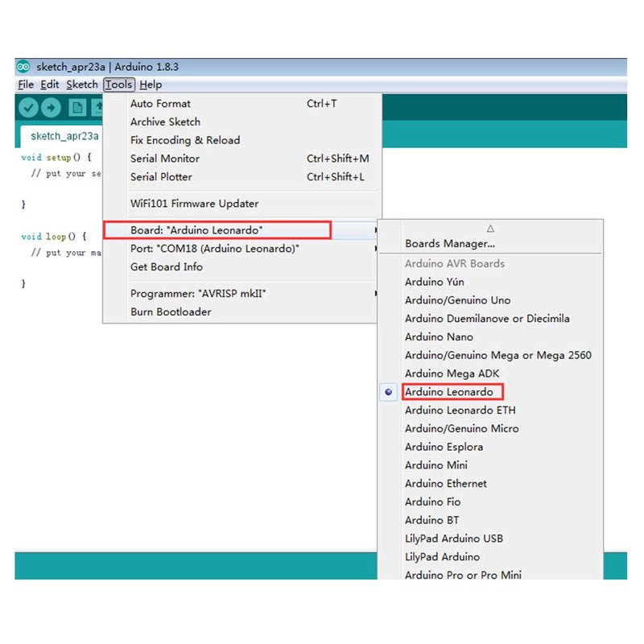The image size is (644, 644).
Task: Close the open Tools menu
Action: tap(119, 85)
